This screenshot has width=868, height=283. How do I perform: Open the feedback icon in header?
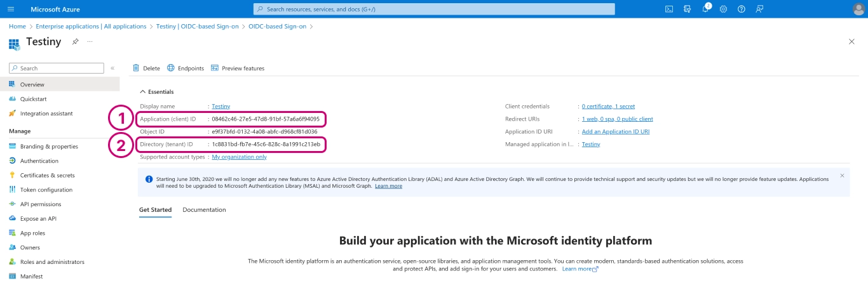point(759,9)
